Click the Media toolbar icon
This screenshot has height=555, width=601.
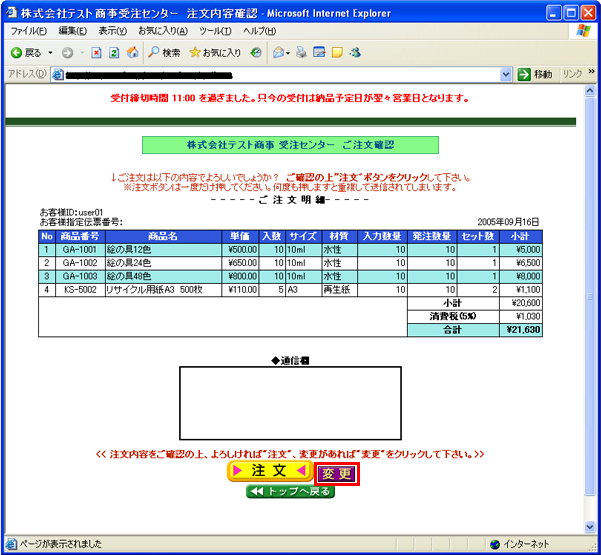pyautogui.click(x=256, y=53)
